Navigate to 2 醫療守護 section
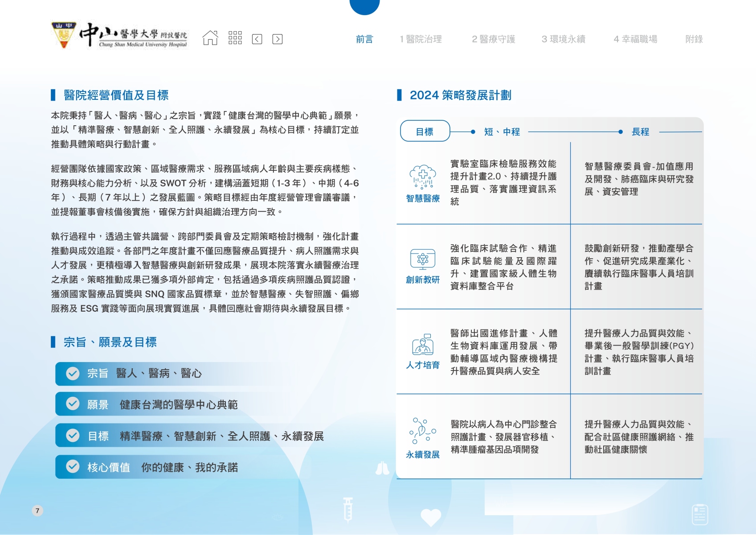This screenshot has height=535, width=756. tap(493, 39)
